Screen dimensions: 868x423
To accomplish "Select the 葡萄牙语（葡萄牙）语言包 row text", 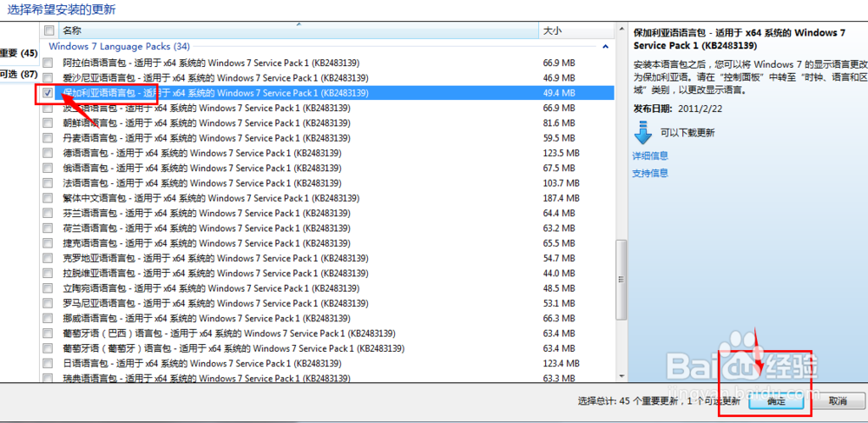I will [233, 348].
